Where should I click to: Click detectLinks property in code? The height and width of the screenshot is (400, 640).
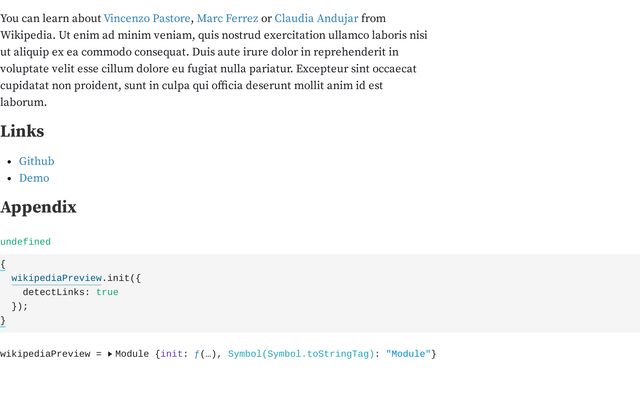[x=56, y=292]
